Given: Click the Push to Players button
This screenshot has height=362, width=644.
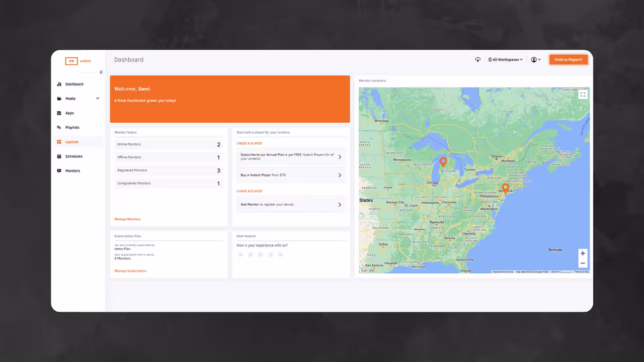Looking at the screenshot, I should pyautogui.click(x=569, y=59).
